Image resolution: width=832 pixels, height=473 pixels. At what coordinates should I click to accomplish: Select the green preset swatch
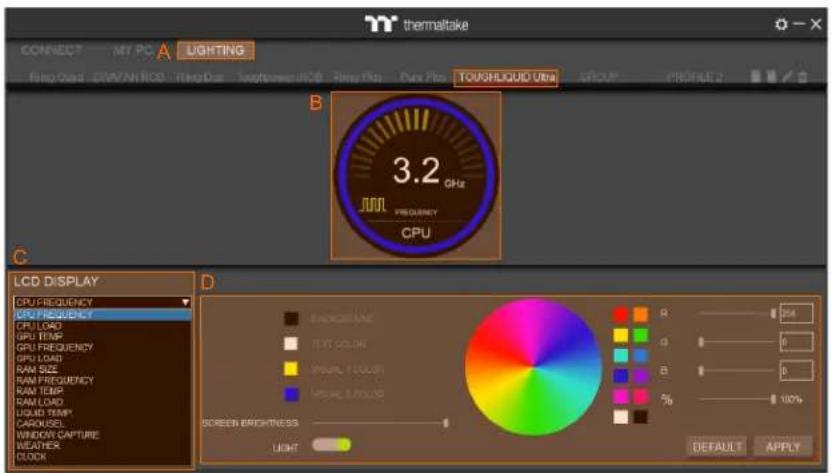[x=640, y=335]
